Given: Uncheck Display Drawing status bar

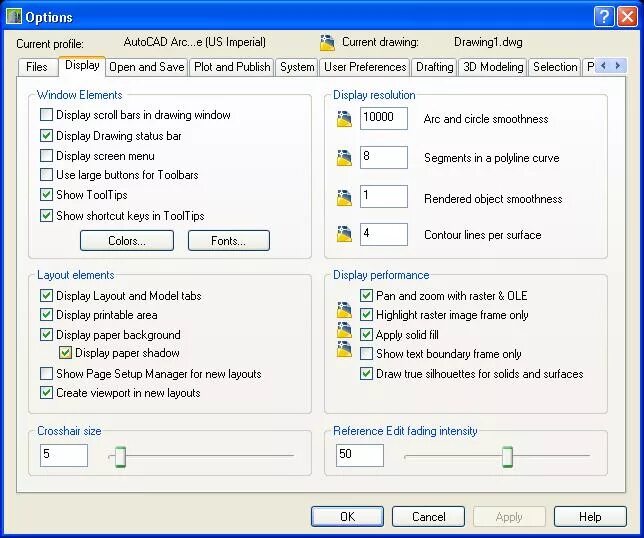Looking at the screenshot, I should point(46,135).
